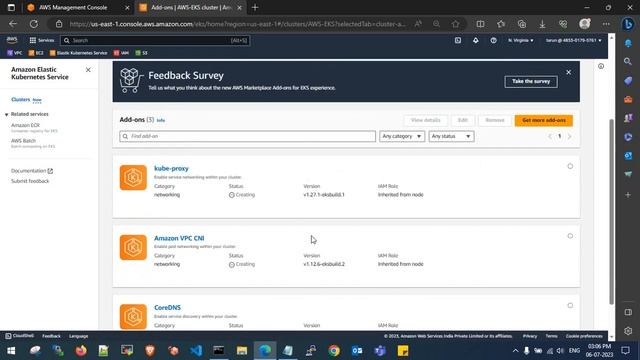Open Edge sidebar settings gear
Viewport: 640px width, 360px height.
click(628, 331)
